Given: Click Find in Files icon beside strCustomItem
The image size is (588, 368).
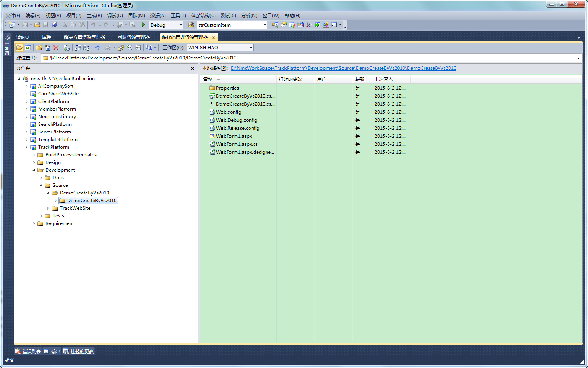Looking at the screenshot, I should click(191, 25).
